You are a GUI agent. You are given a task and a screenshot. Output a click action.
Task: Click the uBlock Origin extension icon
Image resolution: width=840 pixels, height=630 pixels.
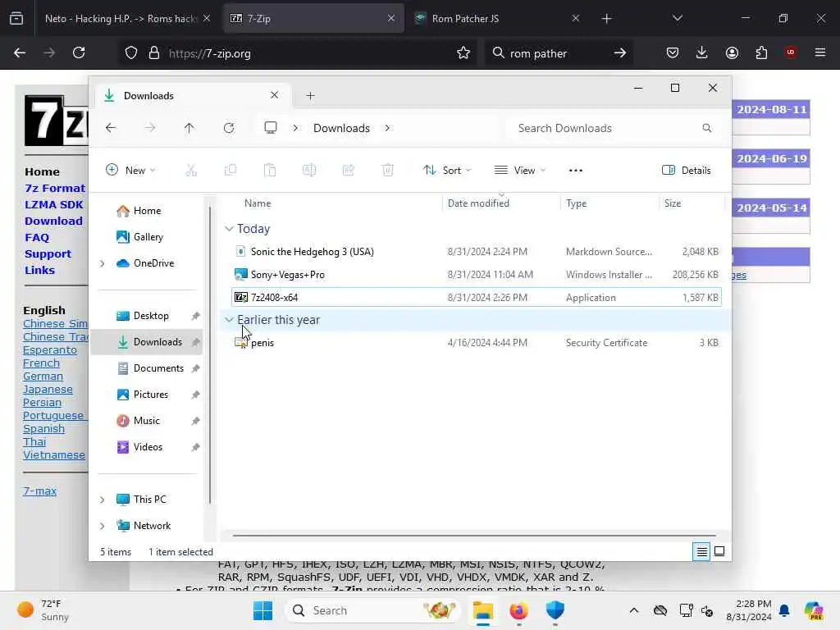coord(791,52)
